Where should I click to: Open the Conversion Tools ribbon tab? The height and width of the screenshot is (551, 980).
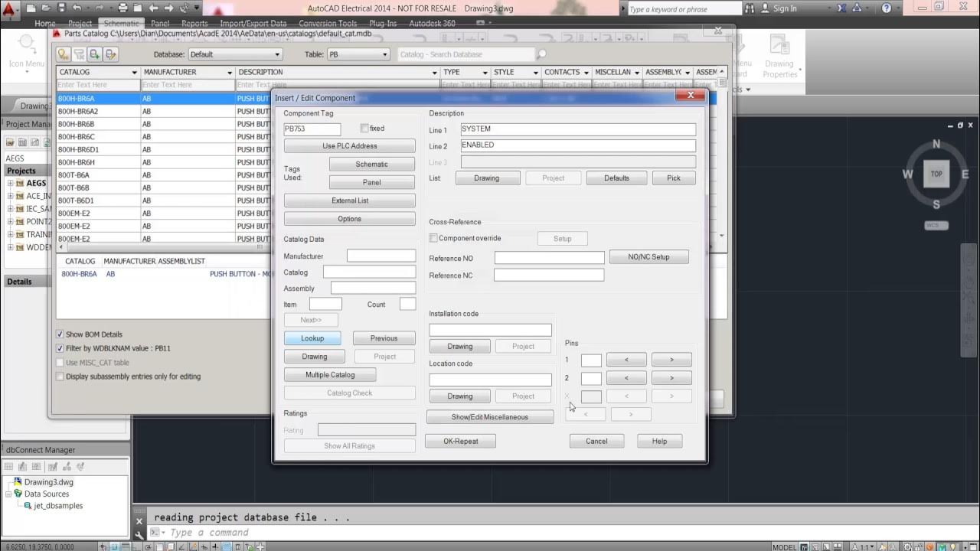point(328,24)
